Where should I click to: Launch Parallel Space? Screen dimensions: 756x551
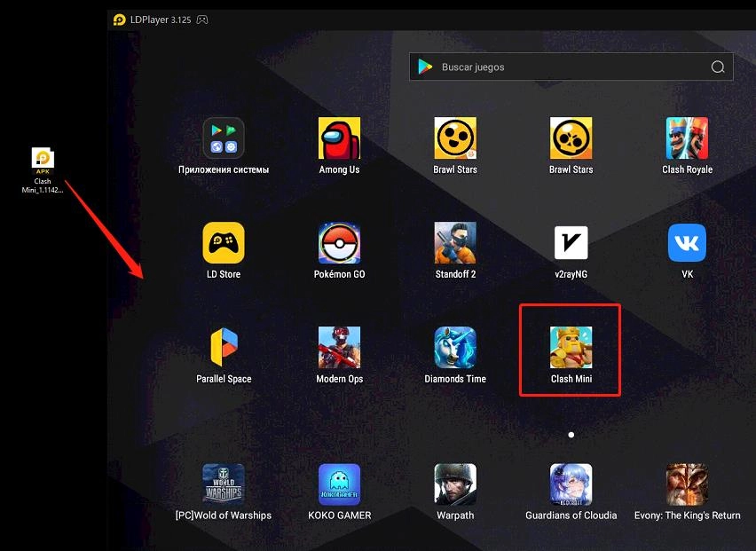pyautogui.click(x=224, y=347)
